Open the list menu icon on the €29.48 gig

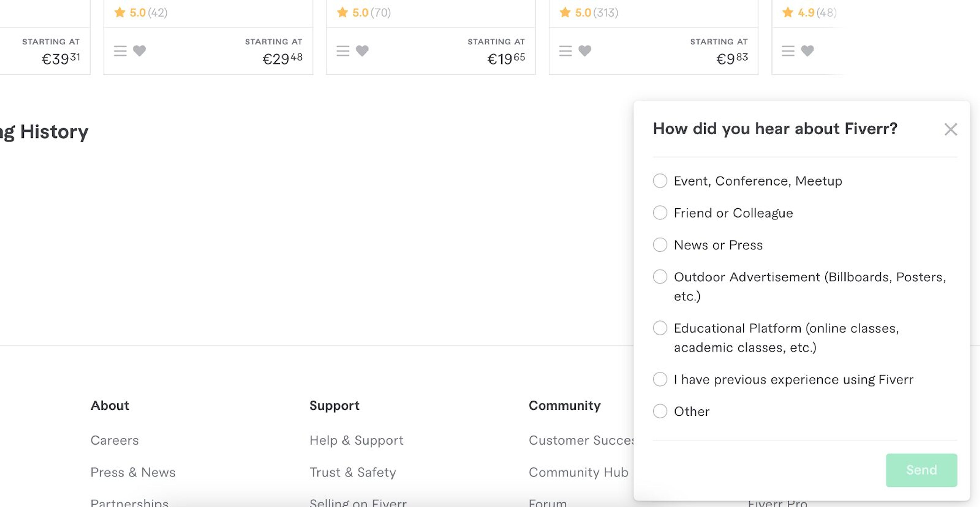pyautogui.click(x=120, y=51)
